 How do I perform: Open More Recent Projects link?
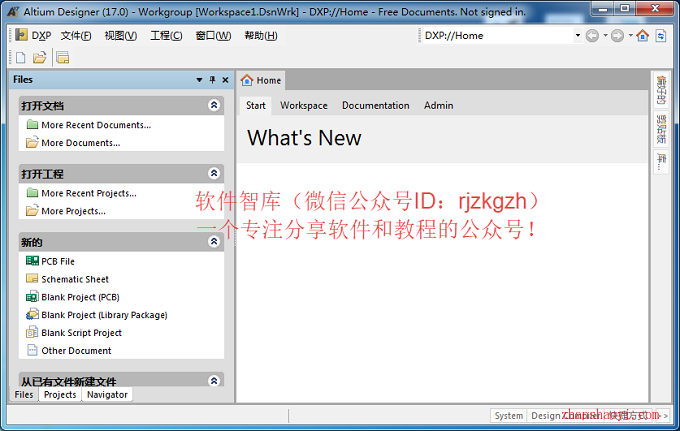click(x=89, y=193)
